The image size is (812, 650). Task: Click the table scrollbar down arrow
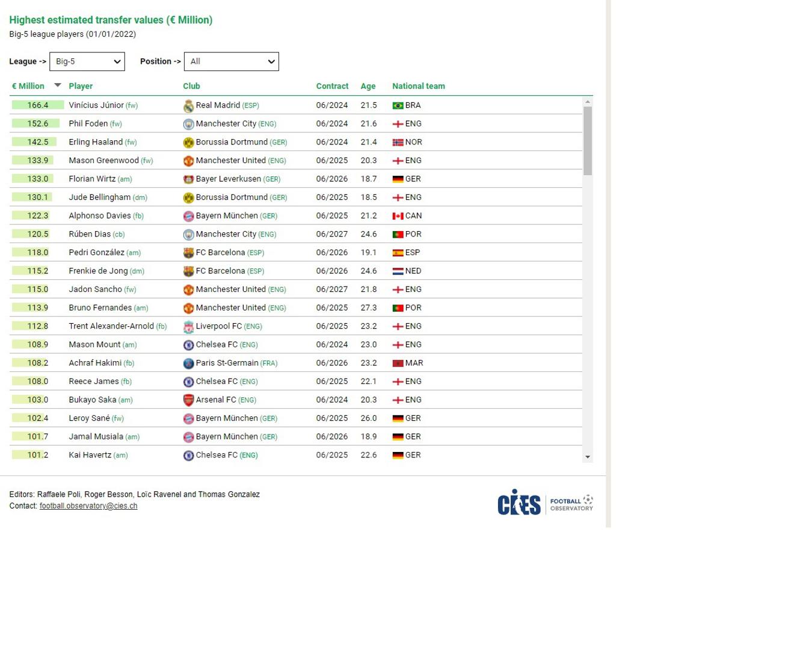[x=588, y=457]
